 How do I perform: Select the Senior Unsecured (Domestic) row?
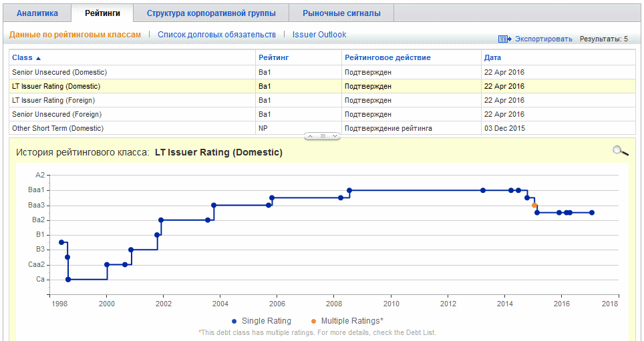coord(59,72)
